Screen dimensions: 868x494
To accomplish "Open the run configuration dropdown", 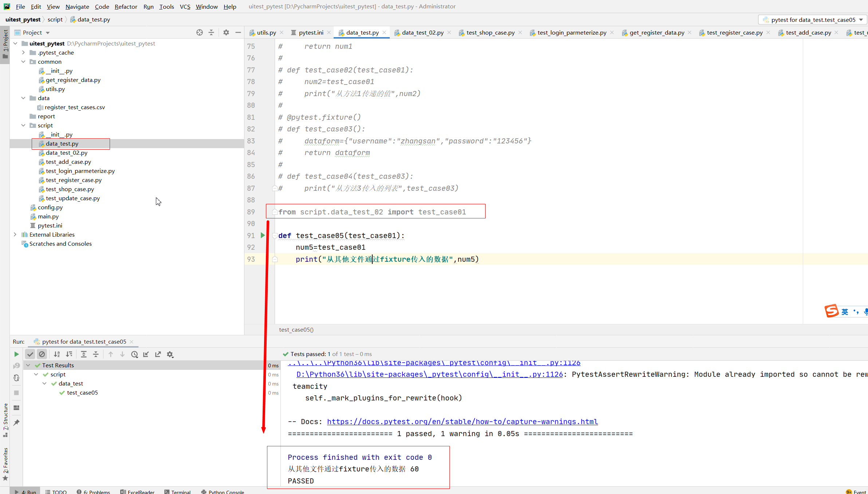I will pos(813,20).
